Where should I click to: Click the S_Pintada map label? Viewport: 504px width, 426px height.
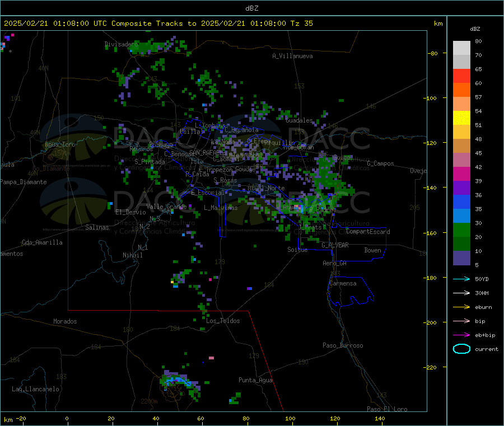click(x=150, y=162)
